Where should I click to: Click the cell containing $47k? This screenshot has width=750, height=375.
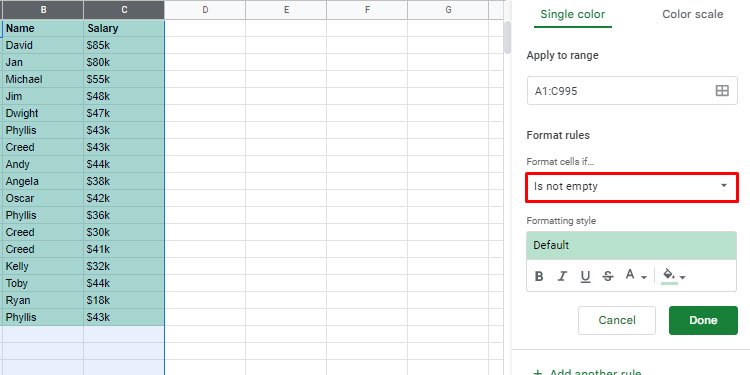124,113
